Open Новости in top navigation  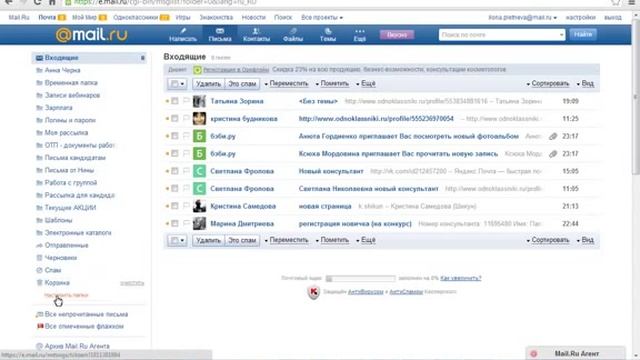(x=253, y=18)
